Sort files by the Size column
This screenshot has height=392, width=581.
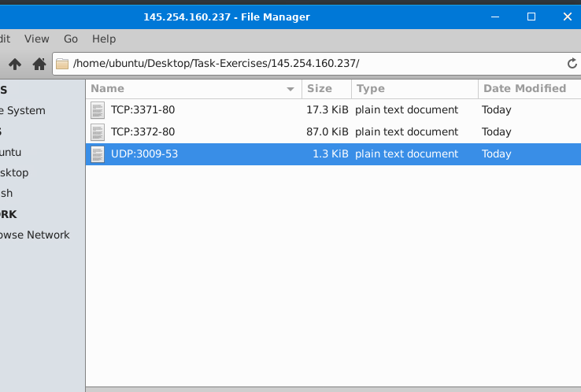[x=327, y=88]
